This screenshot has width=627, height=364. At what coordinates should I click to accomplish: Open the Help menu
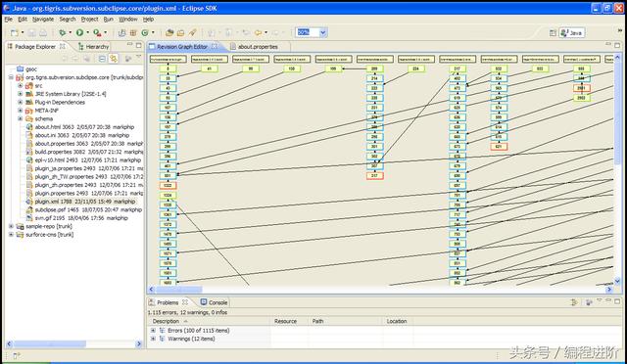(x=148, y=20)
